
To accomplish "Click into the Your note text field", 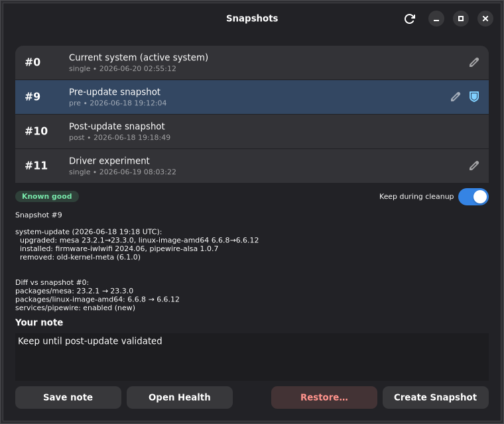I will 252,357.
